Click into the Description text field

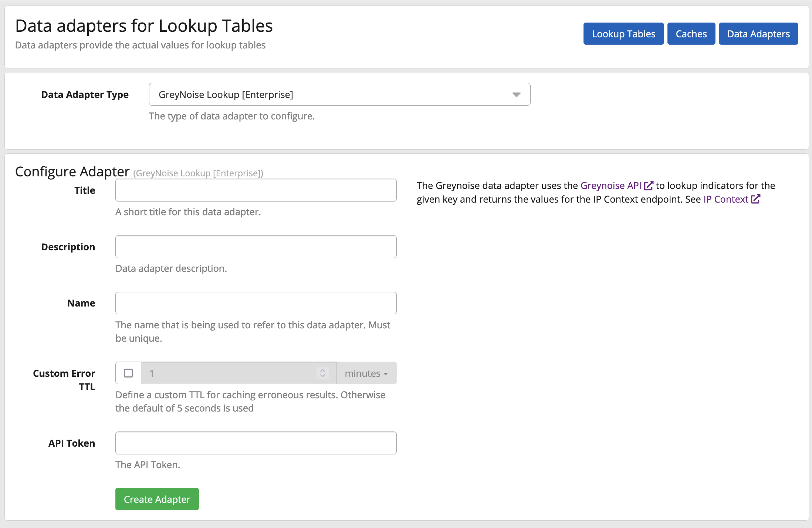click(x=256, y=247)
